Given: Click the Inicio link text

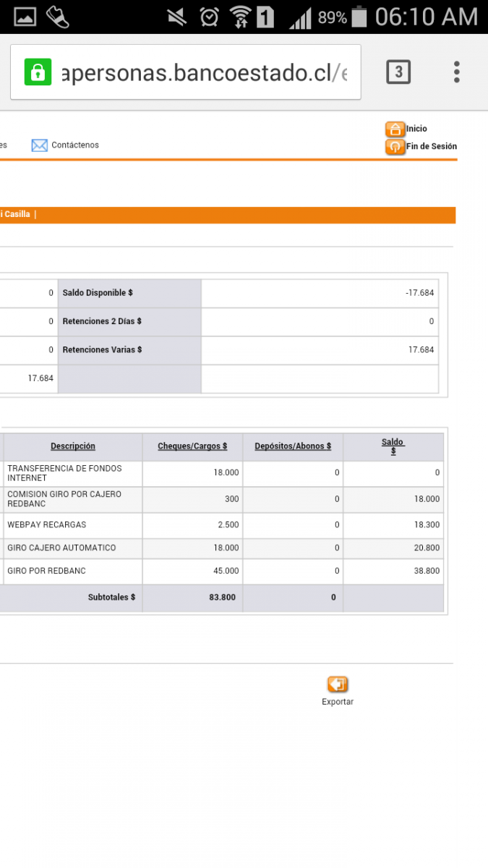Looking at the screenshot, I should click(416, 129).
